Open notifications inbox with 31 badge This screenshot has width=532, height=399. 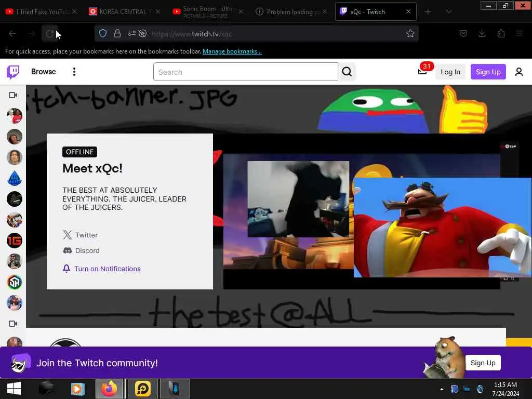coord(423,71)
